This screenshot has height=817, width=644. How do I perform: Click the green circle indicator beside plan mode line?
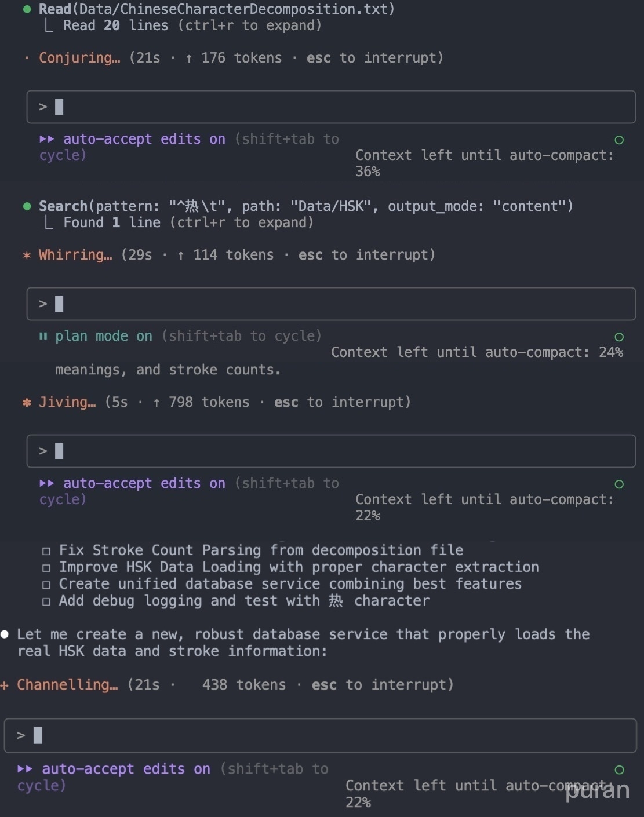tap(619, 337)
